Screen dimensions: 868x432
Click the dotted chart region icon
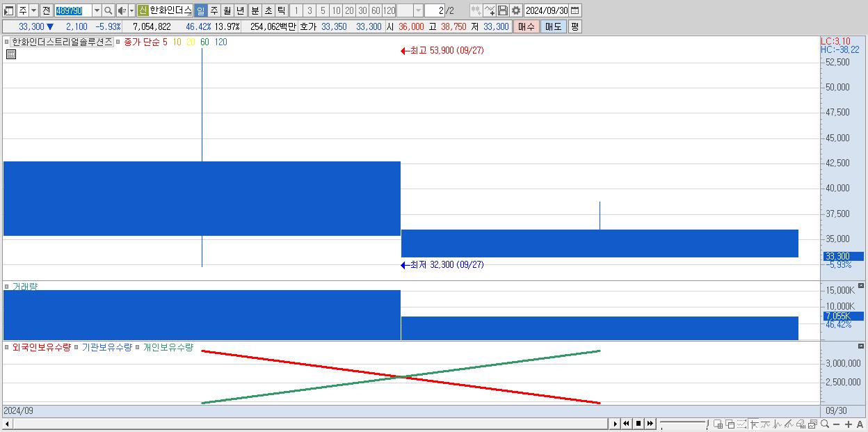[741, 424]
